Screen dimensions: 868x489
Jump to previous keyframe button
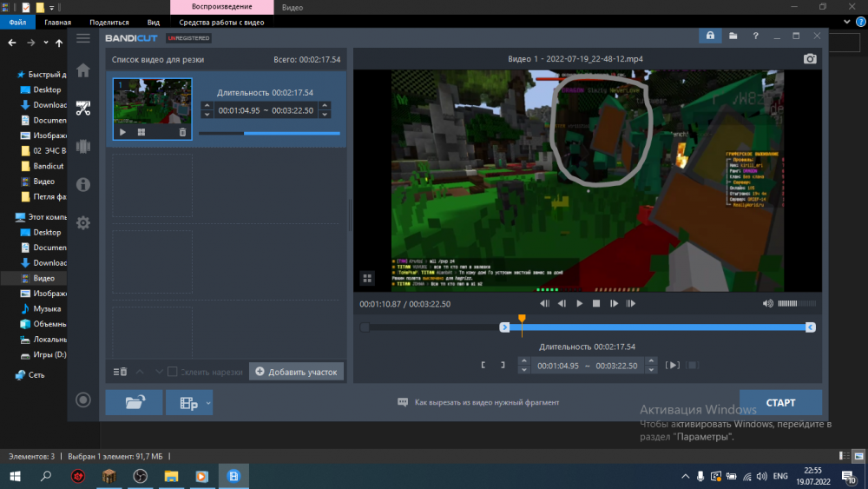(x=545, y=303)
